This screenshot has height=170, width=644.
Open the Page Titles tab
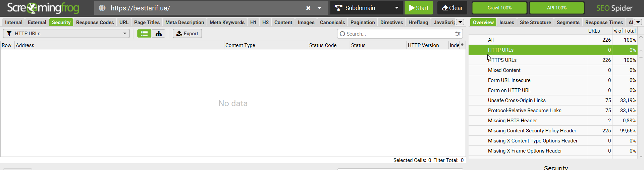(147, 23)
